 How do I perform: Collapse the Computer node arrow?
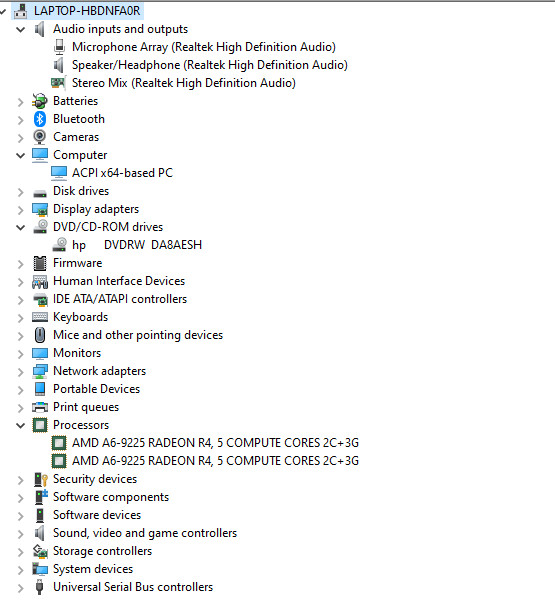click(x=21, y=155)
